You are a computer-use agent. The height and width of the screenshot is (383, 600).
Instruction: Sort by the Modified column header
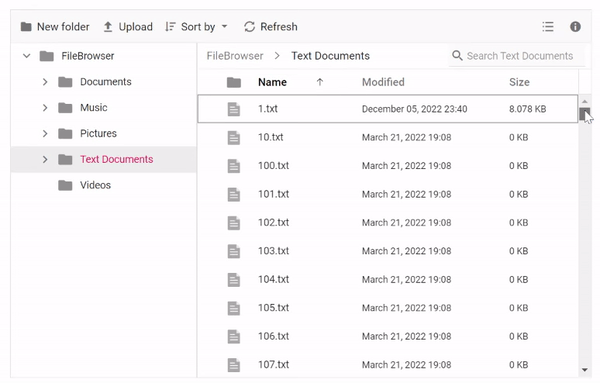coord(383,82)
